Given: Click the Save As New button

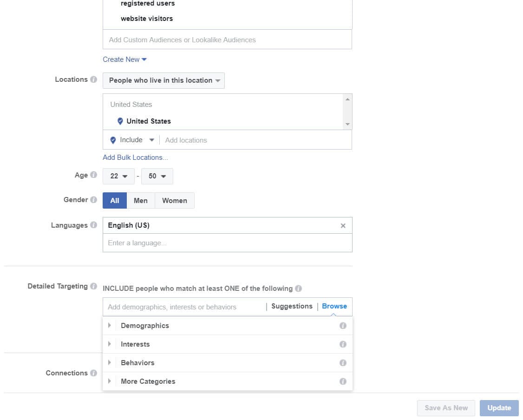Looking at the screenshot, I should (446, 408).
